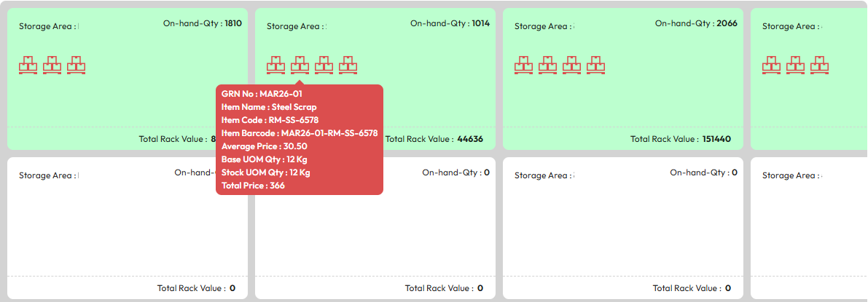868x302 pixels.
Task: Click first pallet icon in the rightmost green rack
Action: tap(771, 65)
